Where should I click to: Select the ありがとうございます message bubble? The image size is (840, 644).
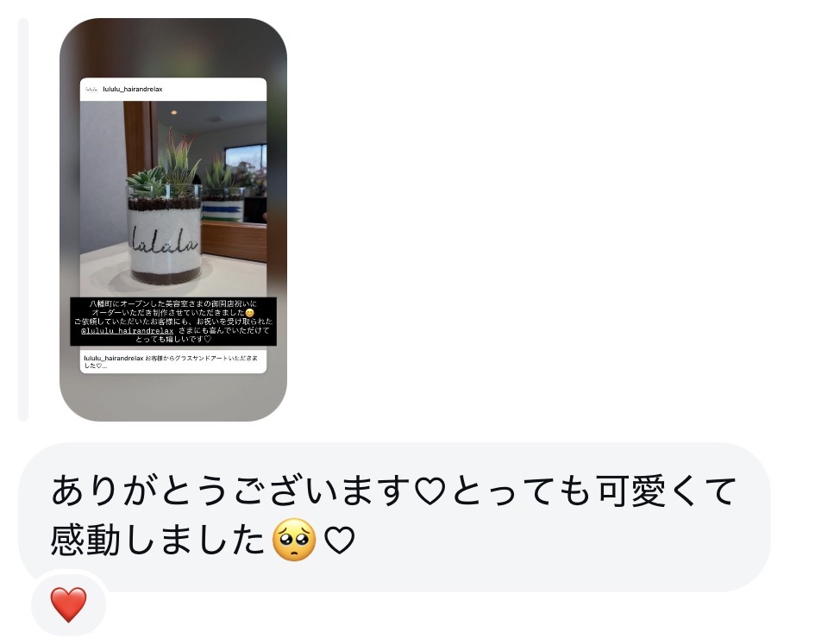(x=394, y=517)
